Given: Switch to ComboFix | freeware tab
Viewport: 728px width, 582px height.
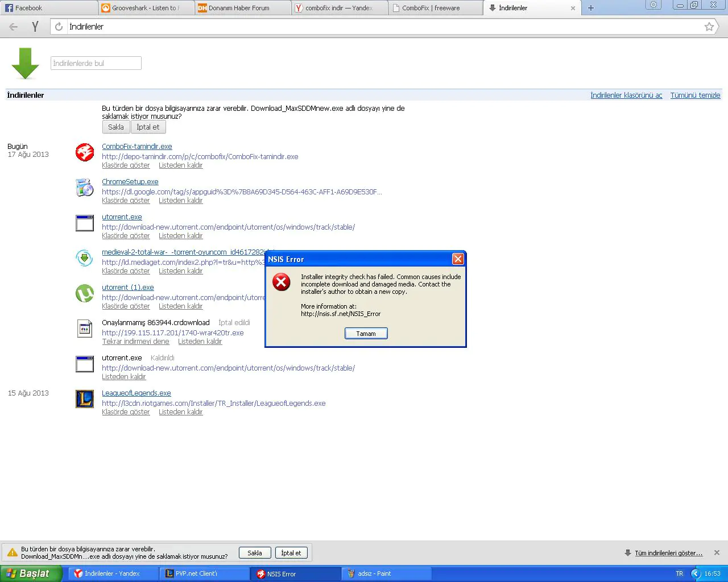Looking at the screenshot, I should tap(436, 8).
